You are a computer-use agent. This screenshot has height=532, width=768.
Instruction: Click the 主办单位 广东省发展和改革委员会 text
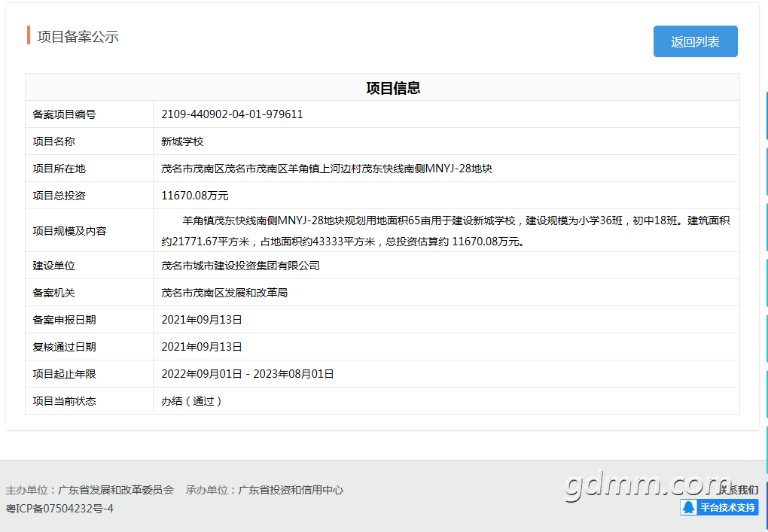[x=90, y=490]
